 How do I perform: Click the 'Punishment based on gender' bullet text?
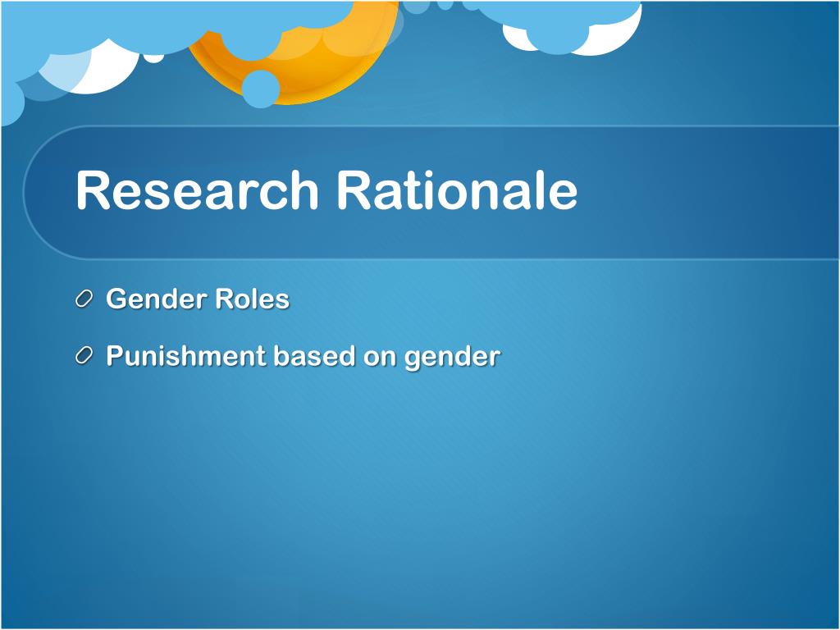coord(304,356)
